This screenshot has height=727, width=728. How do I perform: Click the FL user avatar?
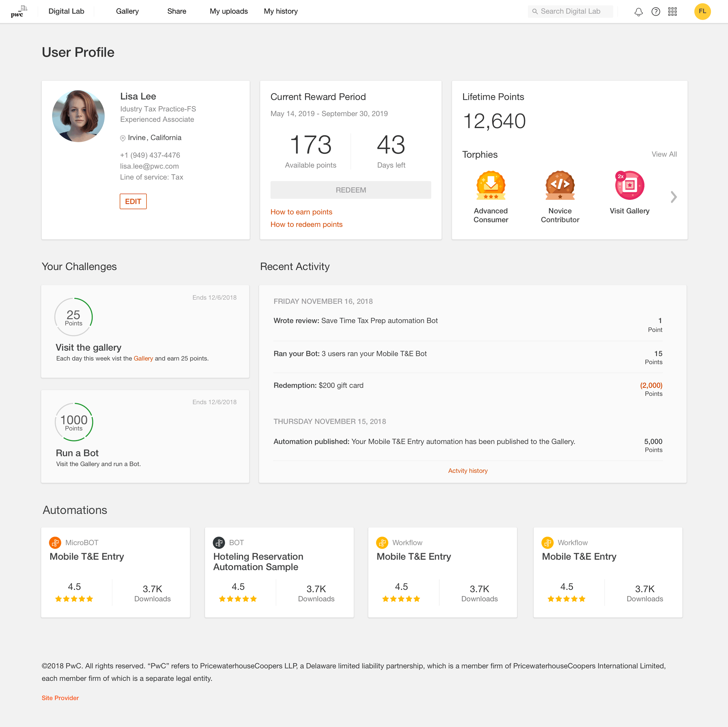702,12
